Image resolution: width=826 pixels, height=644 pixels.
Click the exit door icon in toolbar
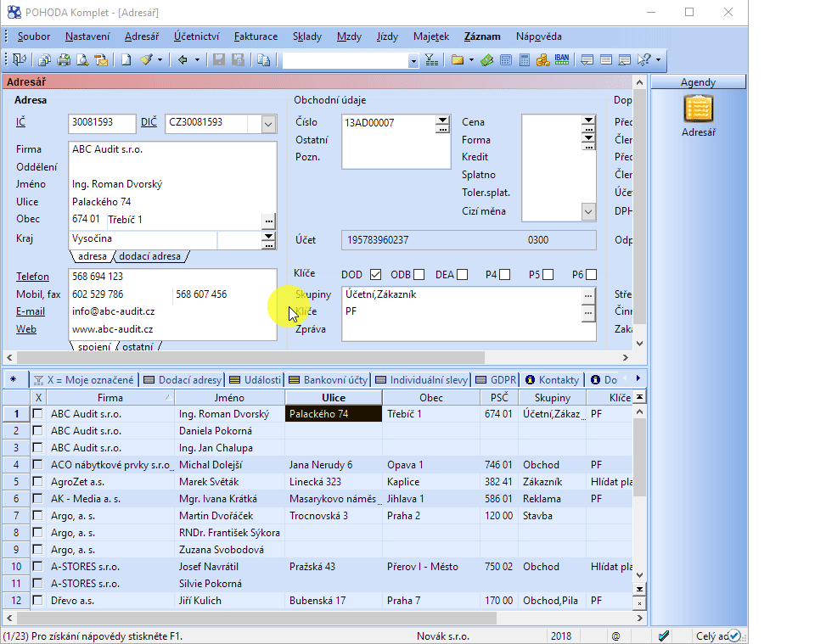click(x=20, y=60)
